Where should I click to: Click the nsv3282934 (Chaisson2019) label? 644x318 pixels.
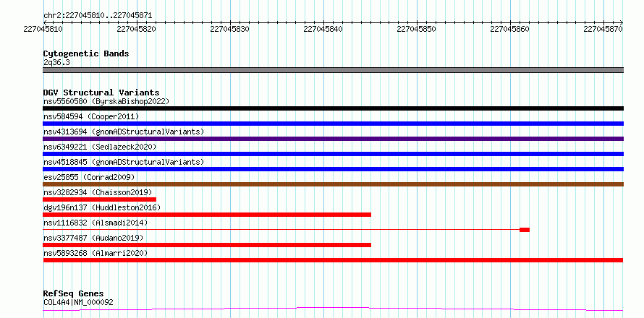[x=98, y=192]
